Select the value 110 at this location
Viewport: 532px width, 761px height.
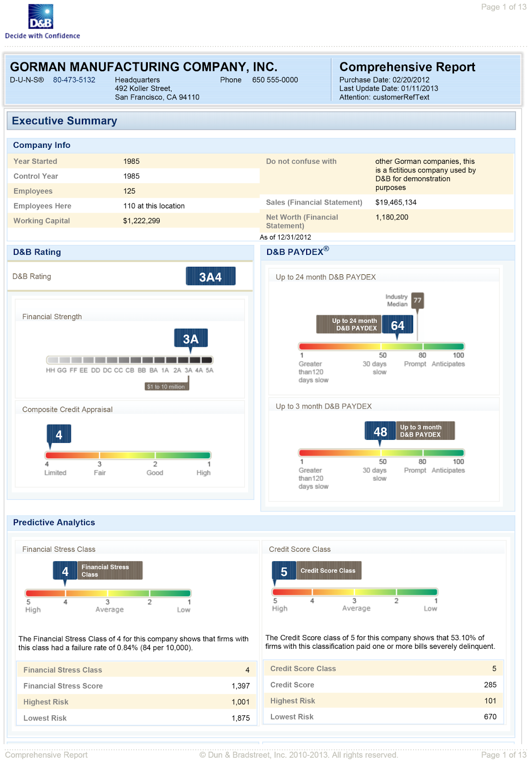(x=154, y=206)
